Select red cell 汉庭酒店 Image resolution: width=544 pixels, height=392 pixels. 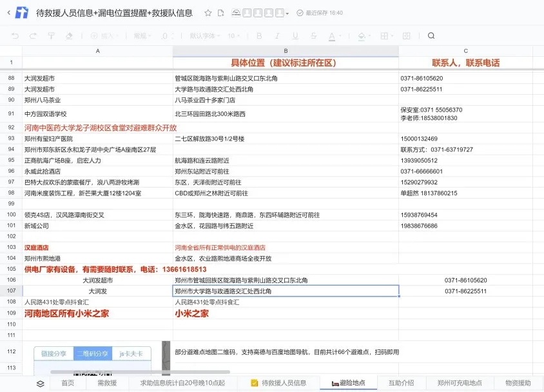click(97, 248)
